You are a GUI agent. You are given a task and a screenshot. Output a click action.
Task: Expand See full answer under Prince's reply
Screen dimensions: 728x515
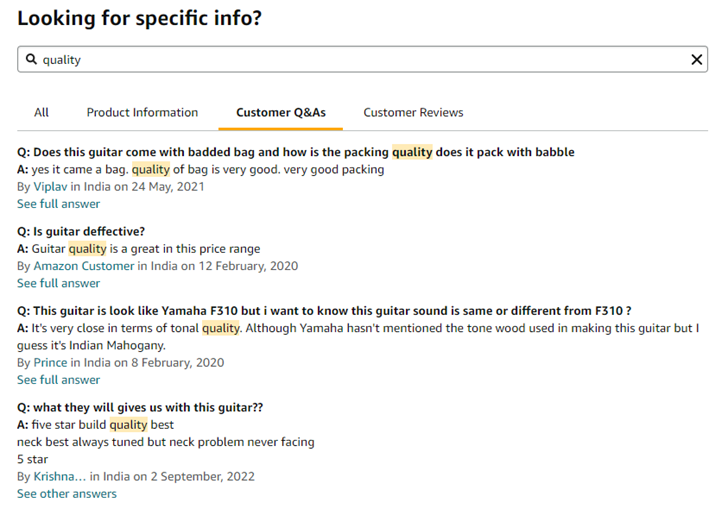tap(58, 380)
